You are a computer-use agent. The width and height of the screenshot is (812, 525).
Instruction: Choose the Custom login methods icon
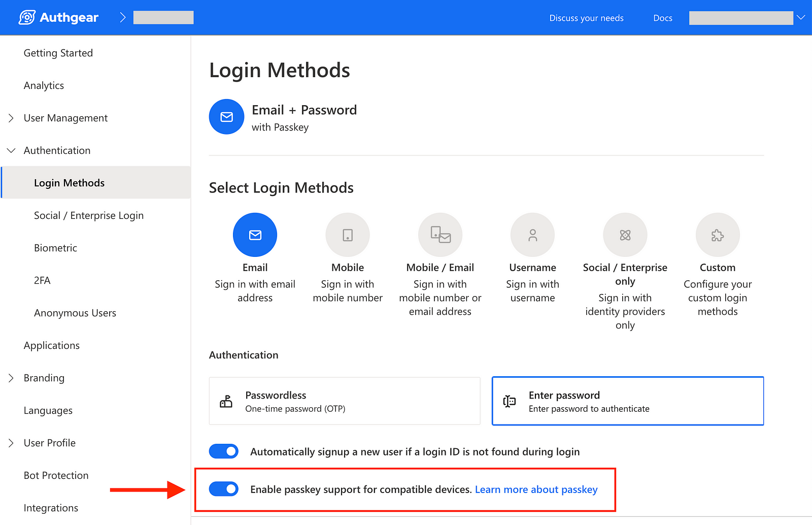click(x=718, y=235)
